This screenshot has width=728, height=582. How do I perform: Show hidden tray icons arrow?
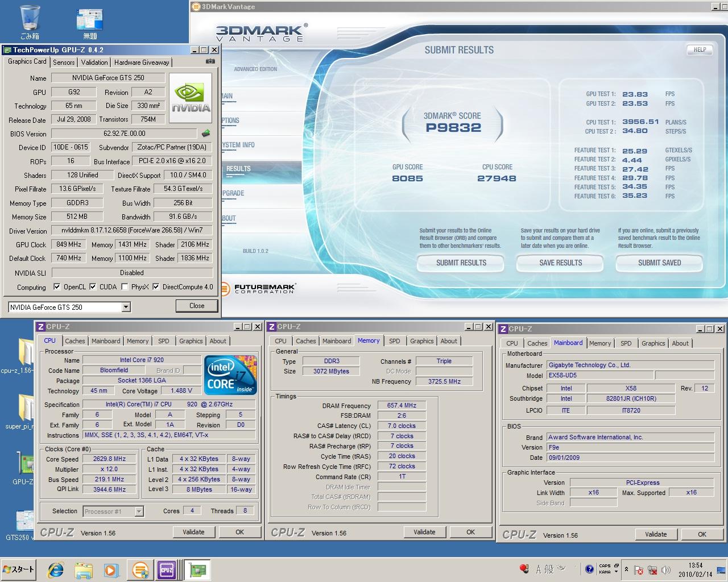626,569
